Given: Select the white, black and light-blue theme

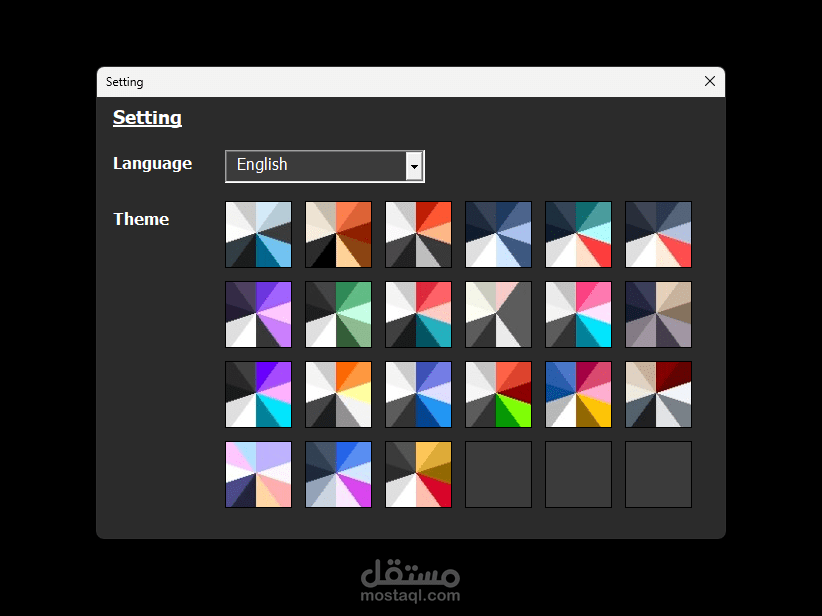Looking at the screenshot, I should (258, 234).
